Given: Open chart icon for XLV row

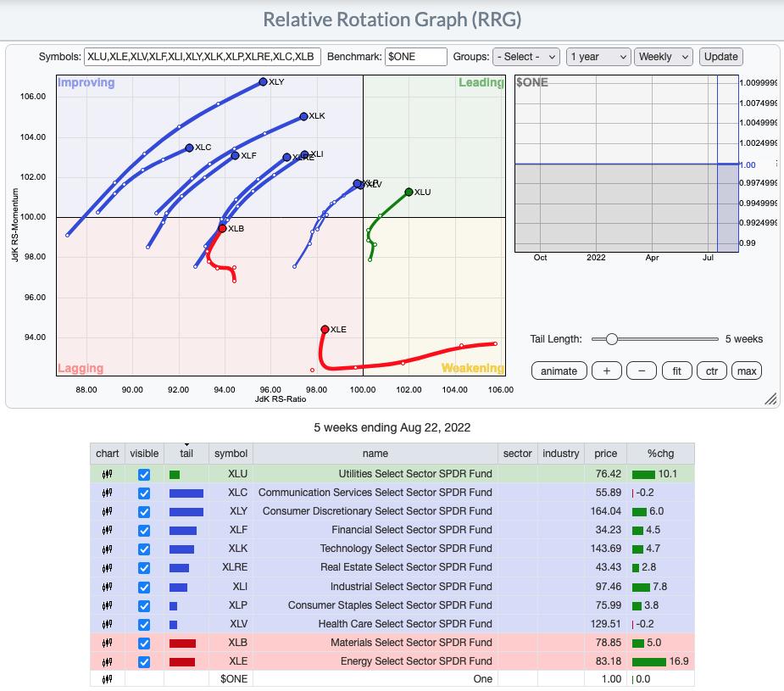Looking at the screenshot, I should [107, 624].
